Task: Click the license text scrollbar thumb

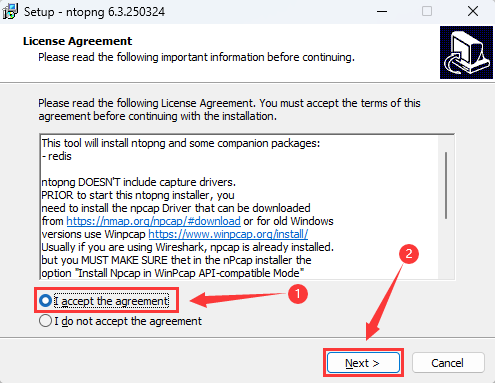Action: point(446,185)
